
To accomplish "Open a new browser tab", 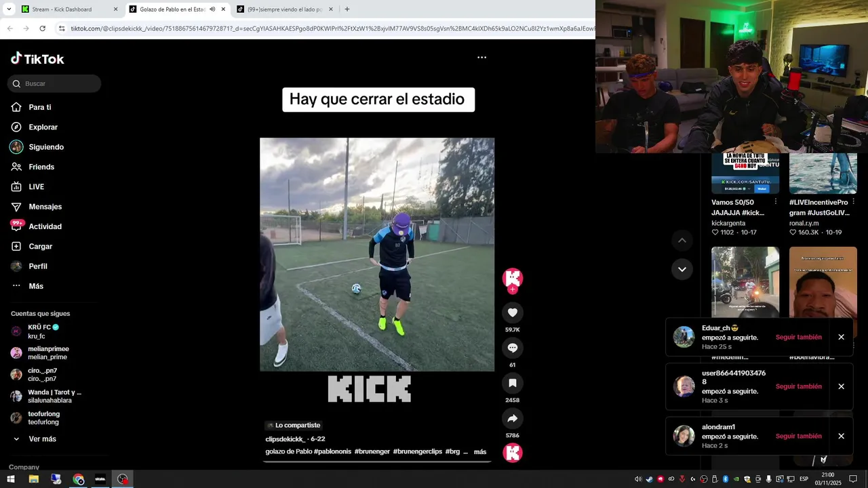I will coord(347,9).
